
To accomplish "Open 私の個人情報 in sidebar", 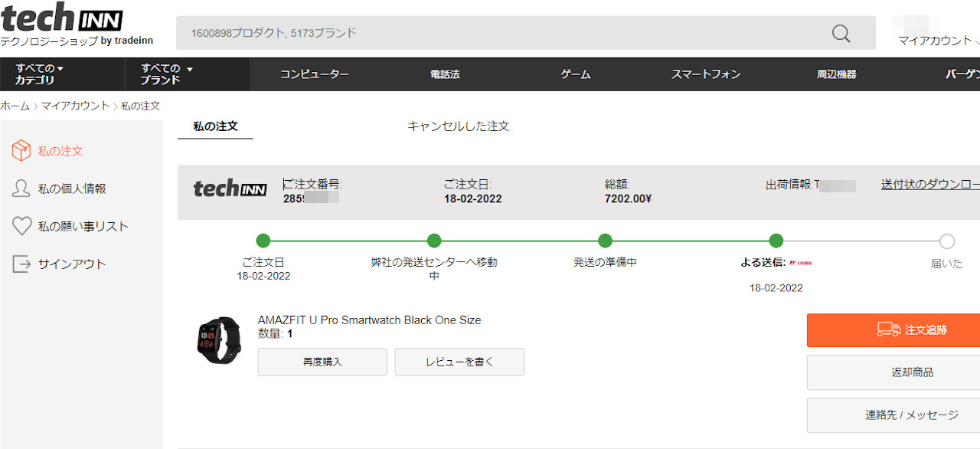I will click(x=72, y=188).
